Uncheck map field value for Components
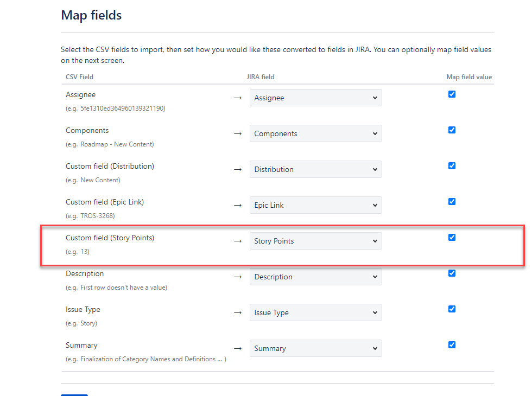This screenshot has height=396, width=532. tap(452, 130)
